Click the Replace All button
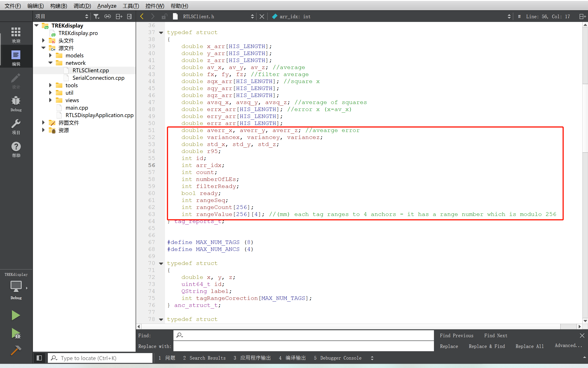588x368 pixels. [529, 346]
